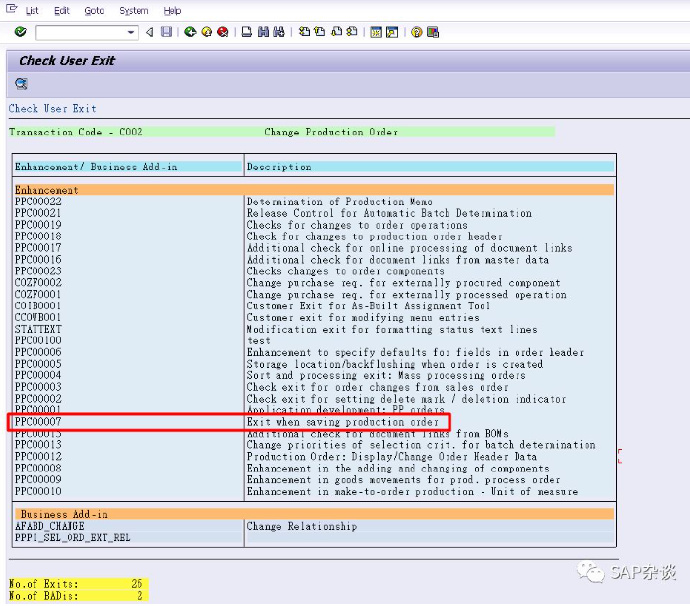The image size is (690, 606).
Task: Open the List menu
Action: [x=32, y=11]
